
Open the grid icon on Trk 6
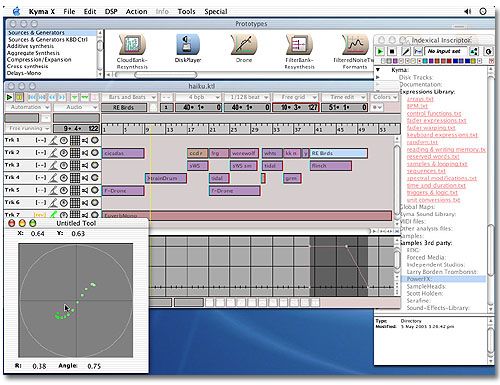(x=75, y=203)
